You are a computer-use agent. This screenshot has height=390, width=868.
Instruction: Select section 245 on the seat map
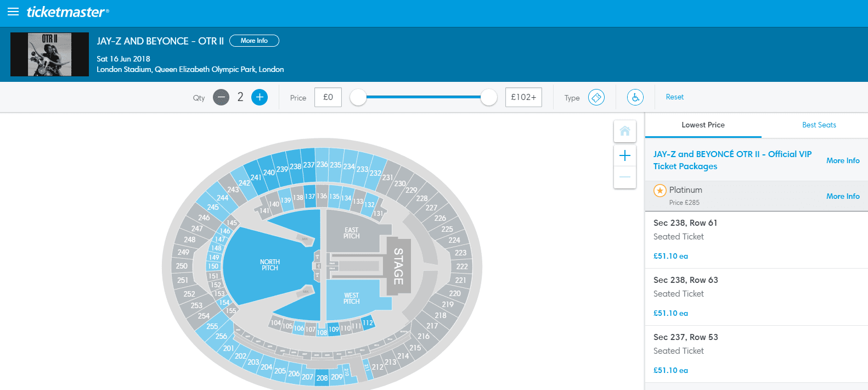point(213,207)
